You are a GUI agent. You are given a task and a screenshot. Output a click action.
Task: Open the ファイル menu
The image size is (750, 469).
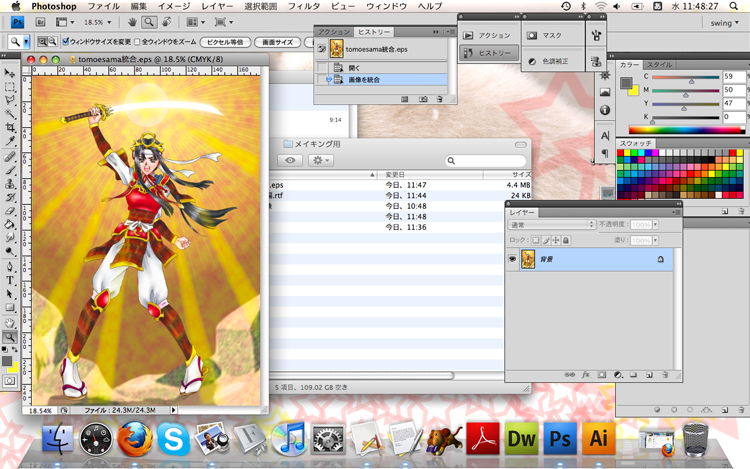[103, 6]
